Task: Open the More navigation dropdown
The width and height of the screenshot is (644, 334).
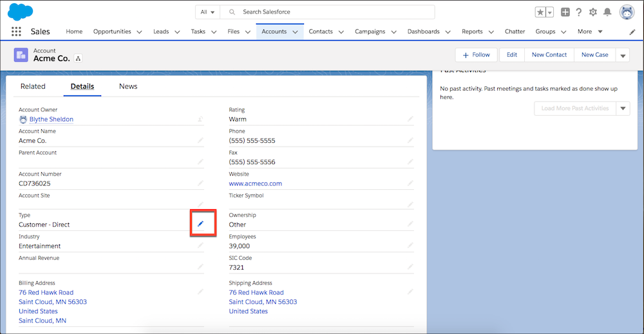Action: pyautogui.click(x=590, y=32)
